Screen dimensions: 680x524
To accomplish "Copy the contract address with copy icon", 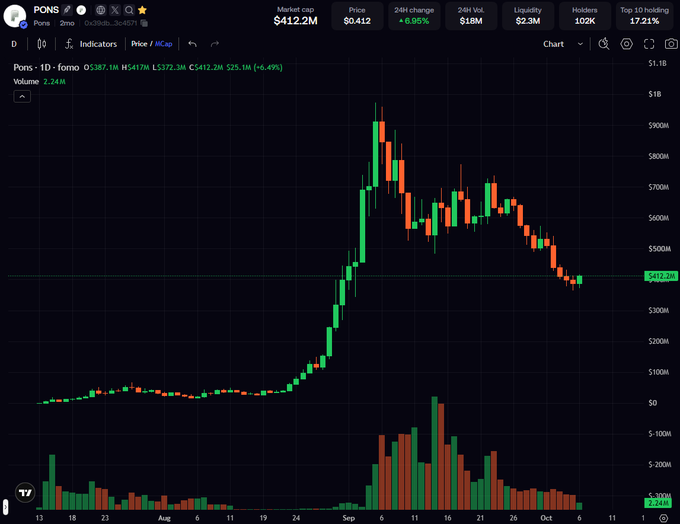I will point(144,23).
